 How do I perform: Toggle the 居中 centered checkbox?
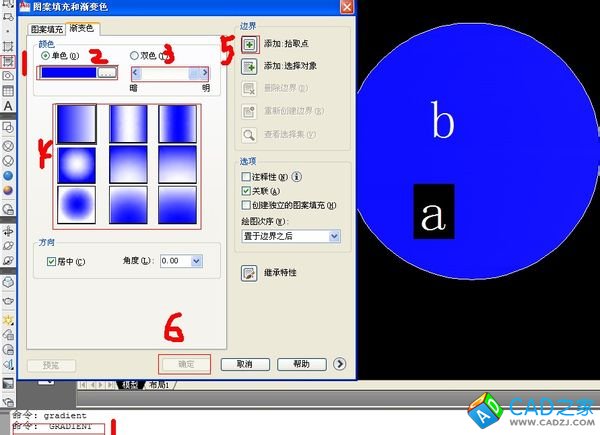tap(52, 262)
